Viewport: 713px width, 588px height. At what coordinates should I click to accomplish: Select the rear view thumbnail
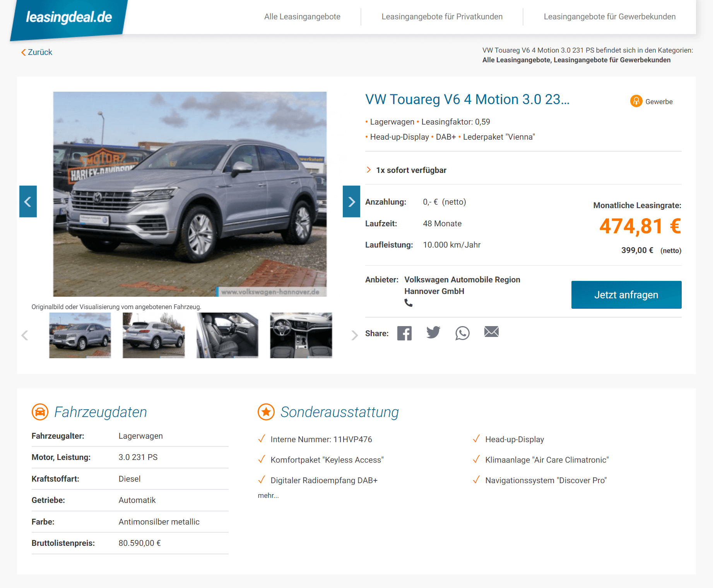coord(154,335)
